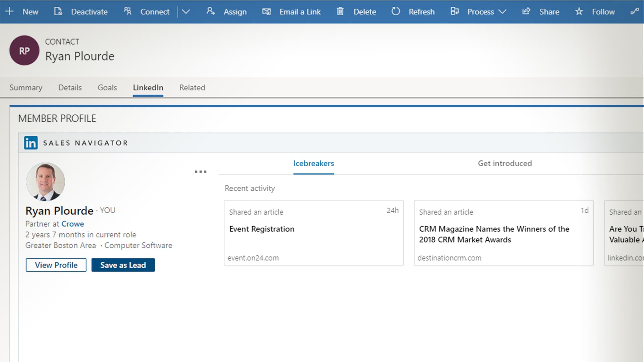Click the New plus icon
Image resolution: width=644 pixels, height=362 pixels.
point(9,11)
